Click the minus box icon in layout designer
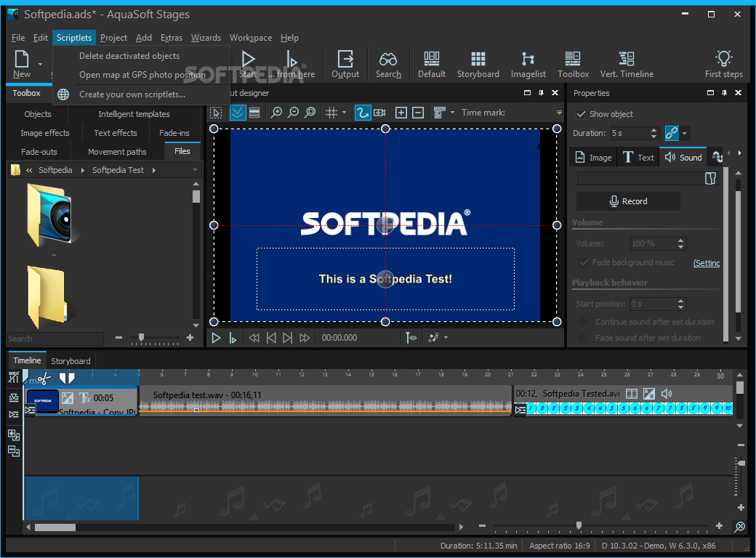The image size is (756, 558). pyautogui.click(x=419, y=113)
